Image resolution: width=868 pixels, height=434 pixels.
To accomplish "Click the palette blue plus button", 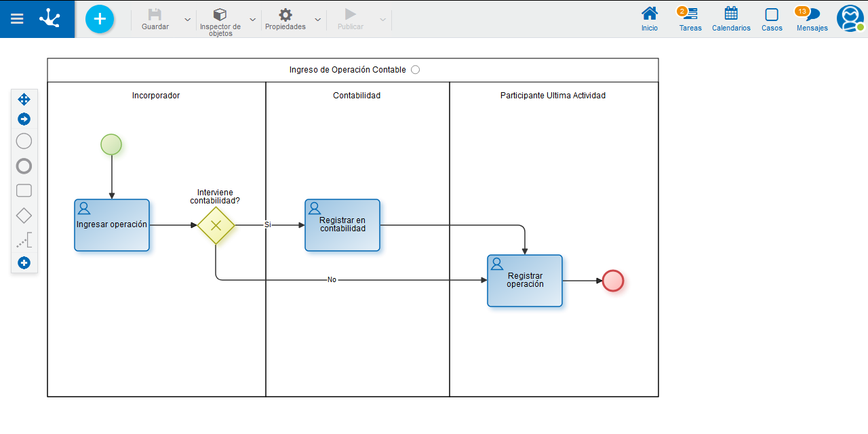I will tap(24, 262).
